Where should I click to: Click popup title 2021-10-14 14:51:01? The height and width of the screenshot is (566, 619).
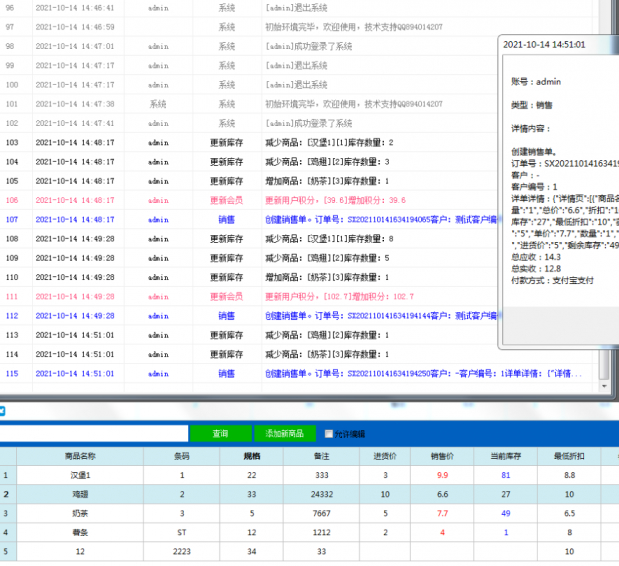click(544, 45)
